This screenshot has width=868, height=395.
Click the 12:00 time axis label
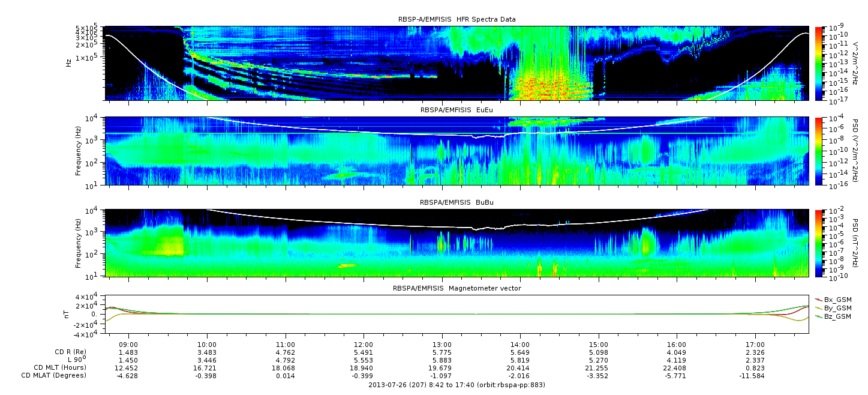364,346
